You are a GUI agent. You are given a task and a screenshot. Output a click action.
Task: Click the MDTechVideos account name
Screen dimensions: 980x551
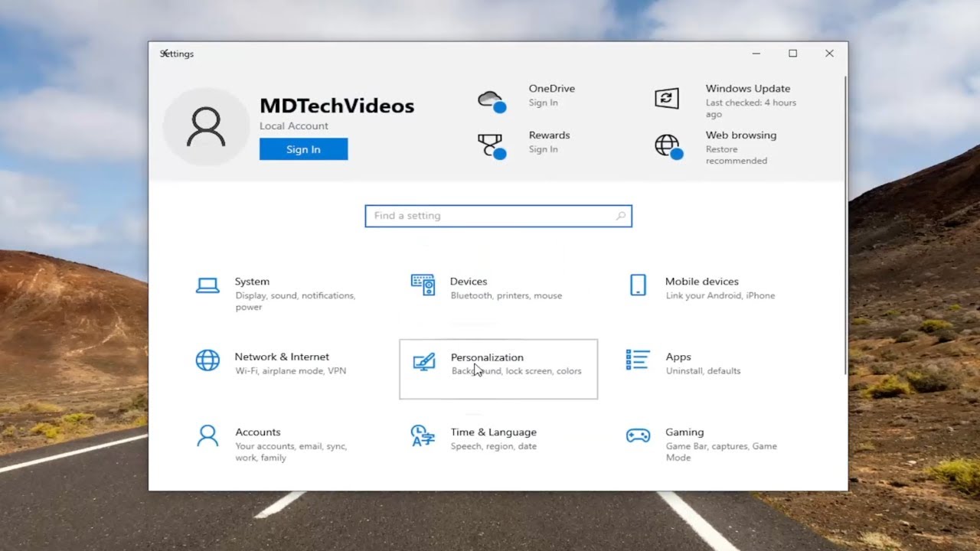click(x=337, y=106)
